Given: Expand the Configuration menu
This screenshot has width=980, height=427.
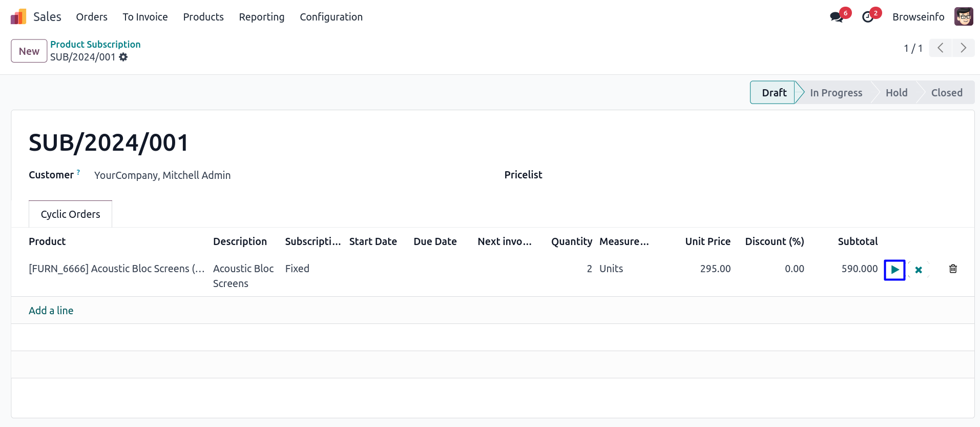Looking at the screenshot, I should (x=331, y=17).
